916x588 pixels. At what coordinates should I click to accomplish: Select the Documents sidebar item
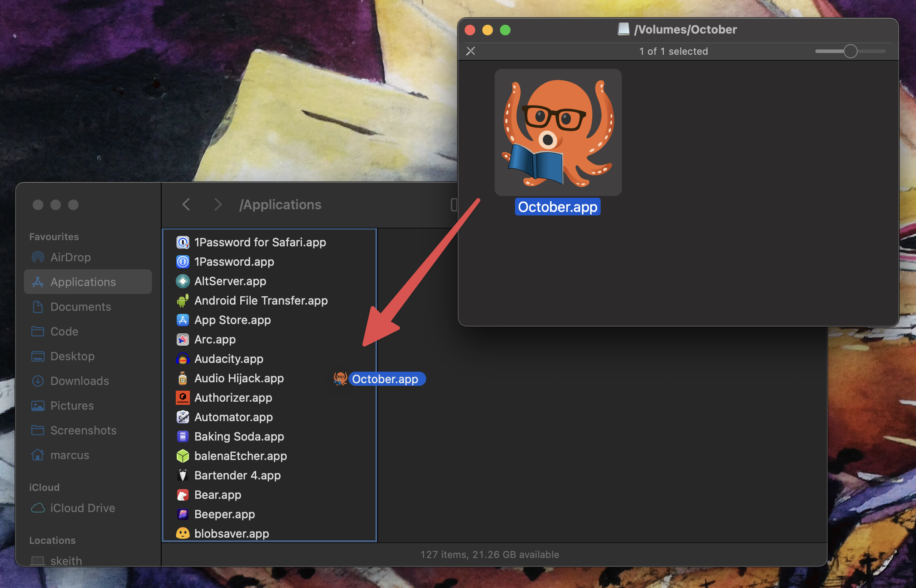80,307
